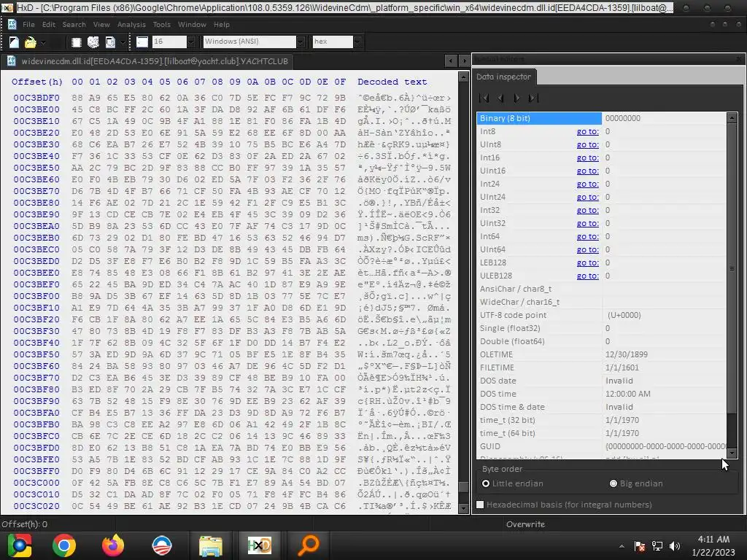Click the bytes-per-row column icon in toolbar
This screenshot has height=560, width=747.
pos(142,42)
